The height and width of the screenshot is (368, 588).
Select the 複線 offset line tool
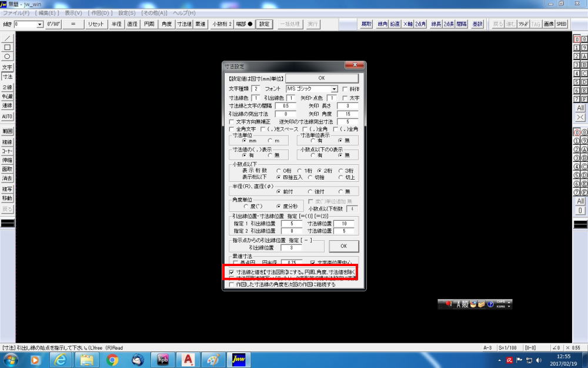click(x=7, y=142)
